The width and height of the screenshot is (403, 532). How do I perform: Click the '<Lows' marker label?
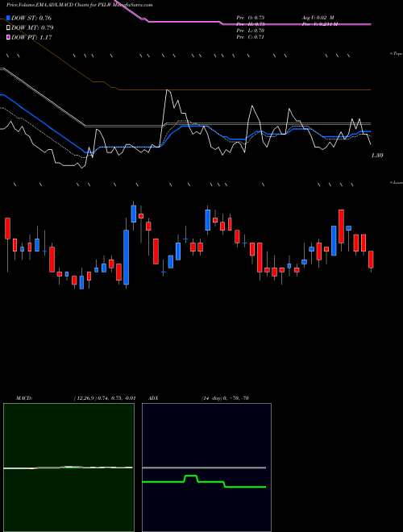coord(397,182)
